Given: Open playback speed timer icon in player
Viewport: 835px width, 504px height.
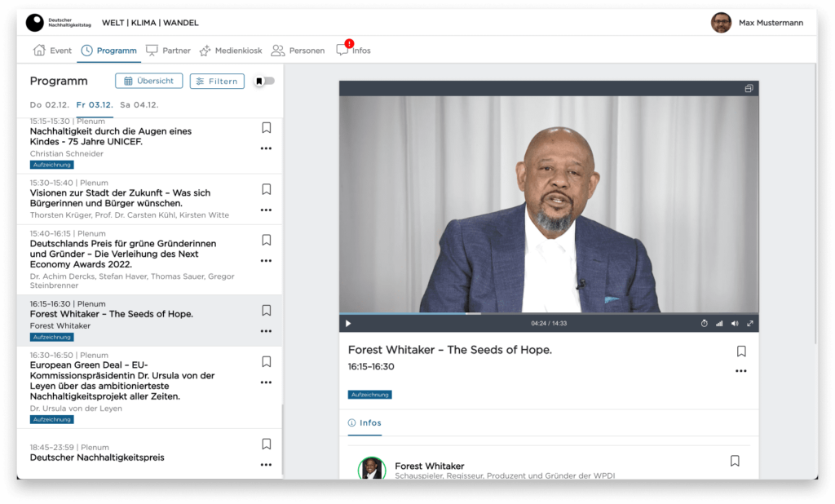Looking at the screenshot, I should point(705,324).
